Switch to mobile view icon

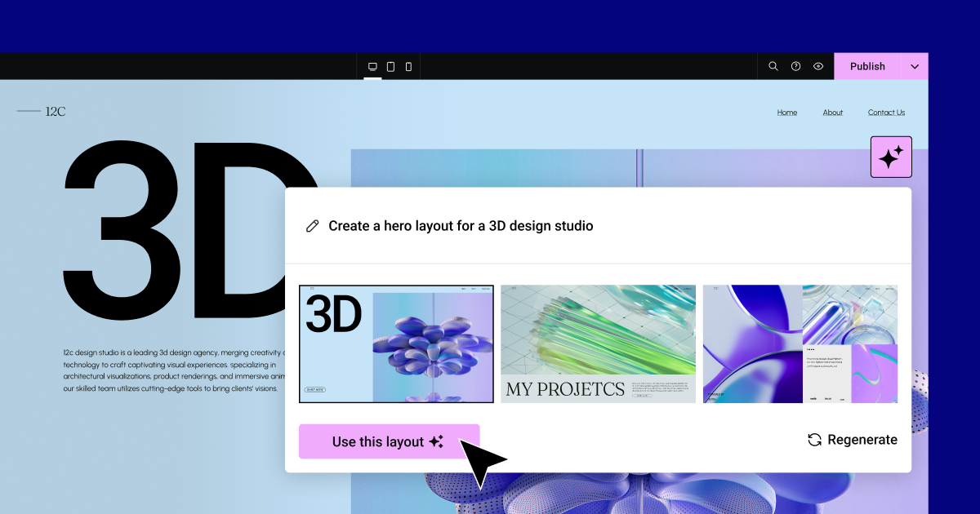(408, 67)
